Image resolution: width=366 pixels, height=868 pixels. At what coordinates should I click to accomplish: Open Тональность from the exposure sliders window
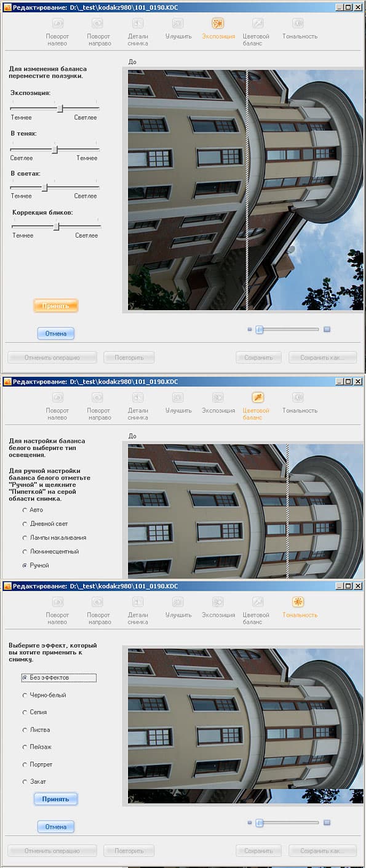[298, 23]
